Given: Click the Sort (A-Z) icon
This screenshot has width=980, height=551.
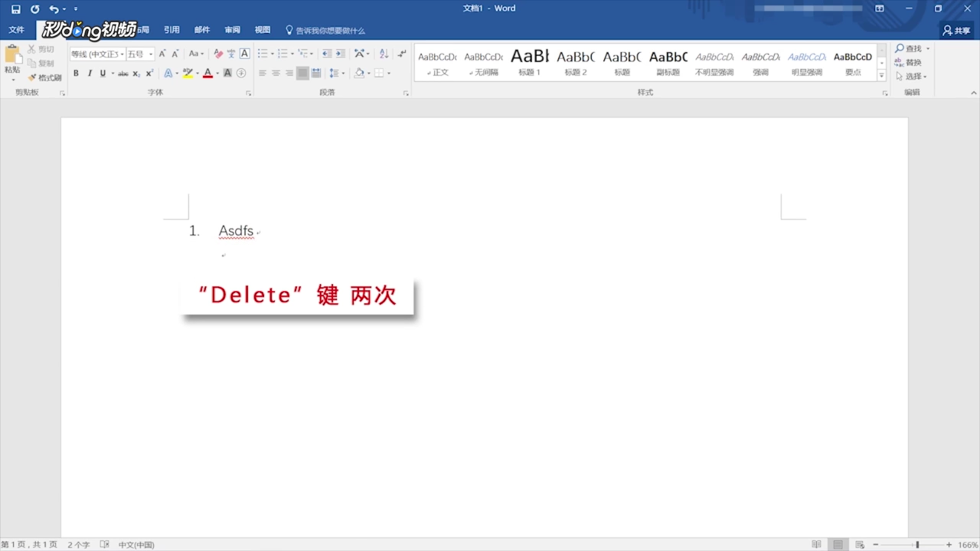Looking at the screenshot, I should click(384, 54).
